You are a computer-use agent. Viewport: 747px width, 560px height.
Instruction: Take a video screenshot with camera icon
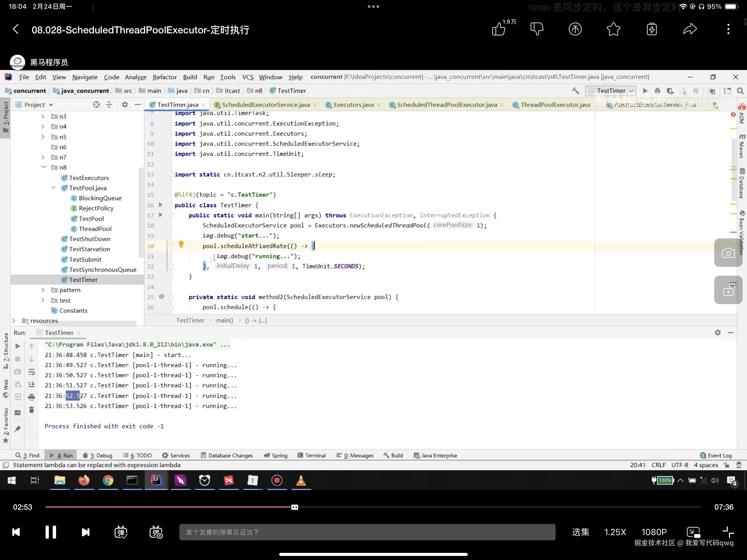(728, 253)
